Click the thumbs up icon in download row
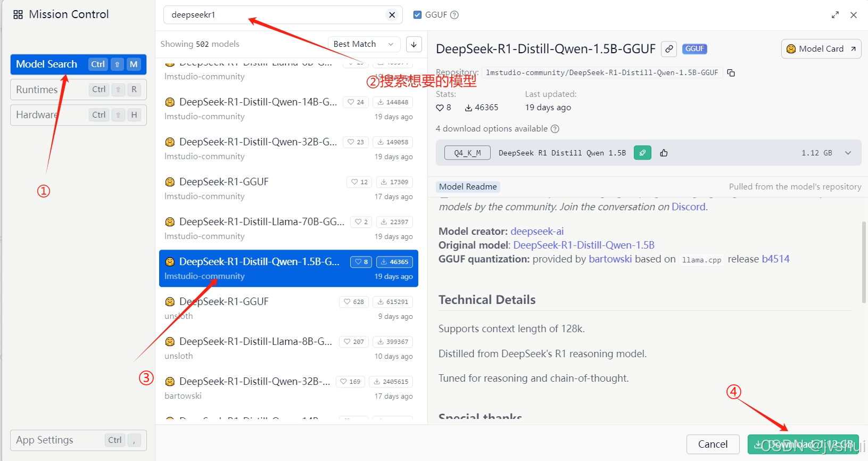The width and height of the screenshot is (868, 461). [x=664, y=153]
